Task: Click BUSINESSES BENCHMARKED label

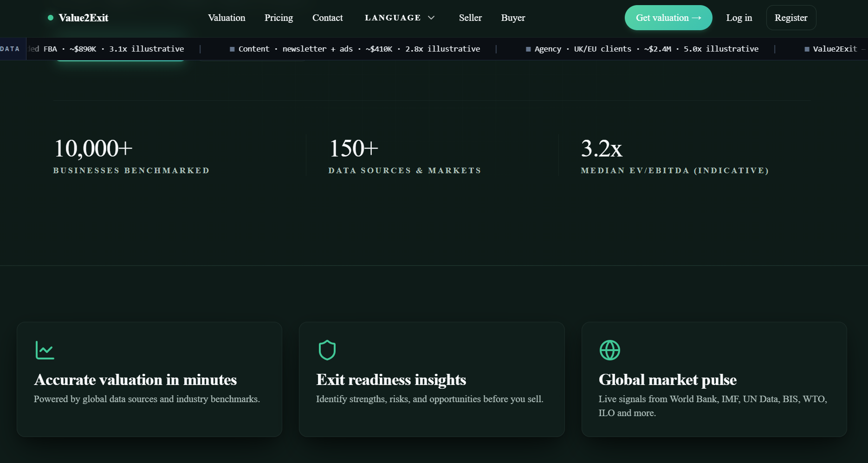Action: [x=131, y=170]
